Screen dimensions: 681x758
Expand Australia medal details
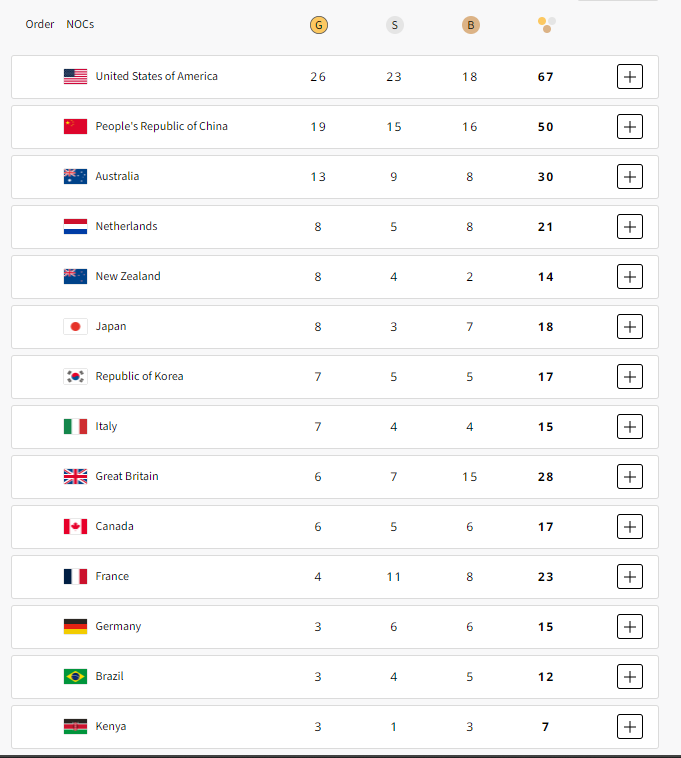point(630,176)
